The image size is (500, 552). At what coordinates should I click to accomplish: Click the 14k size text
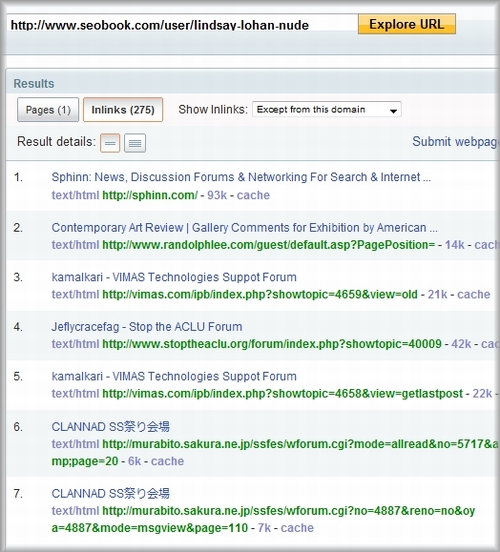tap(455, 245)
